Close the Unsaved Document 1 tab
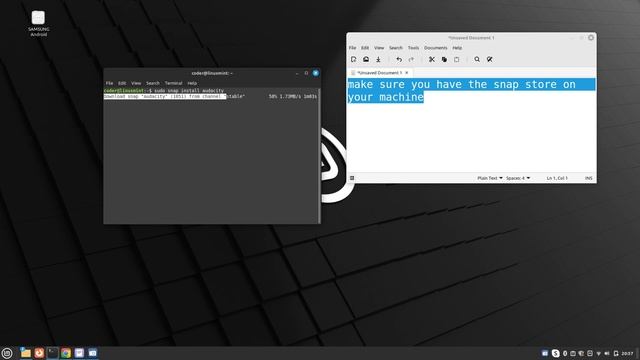The width and height of the screenshot is (640, 360). (x=407, y=73)
